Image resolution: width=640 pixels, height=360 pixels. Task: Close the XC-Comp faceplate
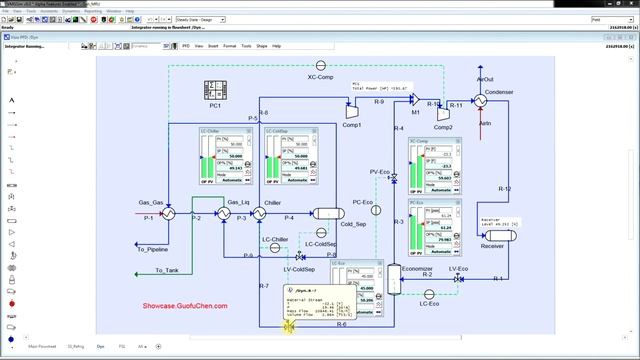458,141
